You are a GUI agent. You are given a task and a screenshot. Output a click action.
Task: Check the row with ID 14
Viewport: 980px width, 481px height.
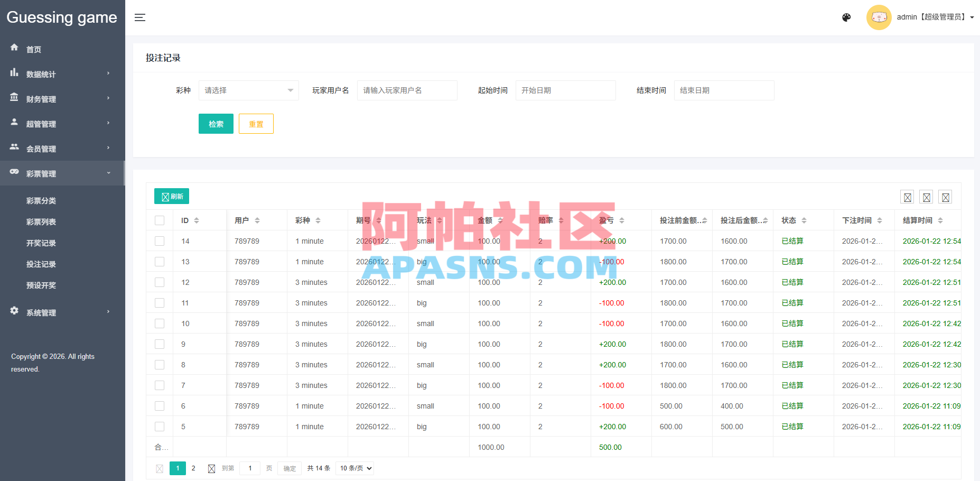pos(160,241)
